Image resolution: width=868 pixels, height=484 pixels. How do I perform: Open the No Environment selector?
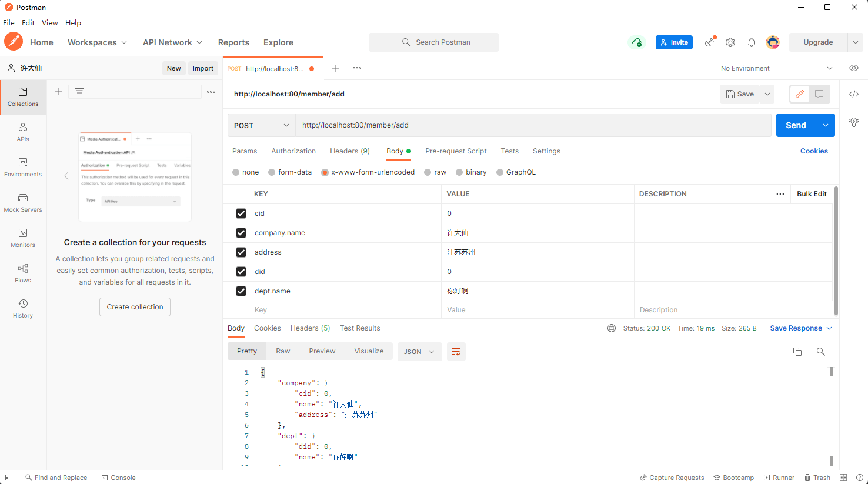(776, 68)
